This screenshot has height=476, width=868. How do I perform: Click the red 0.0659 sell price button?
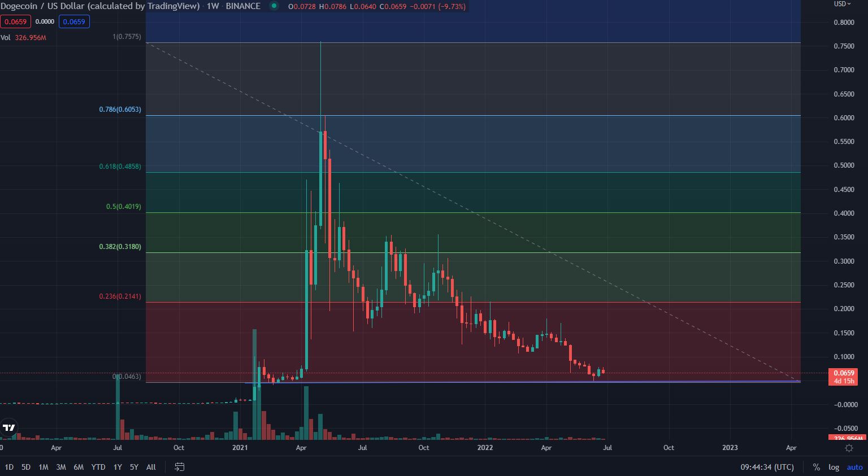pos(15,22)
